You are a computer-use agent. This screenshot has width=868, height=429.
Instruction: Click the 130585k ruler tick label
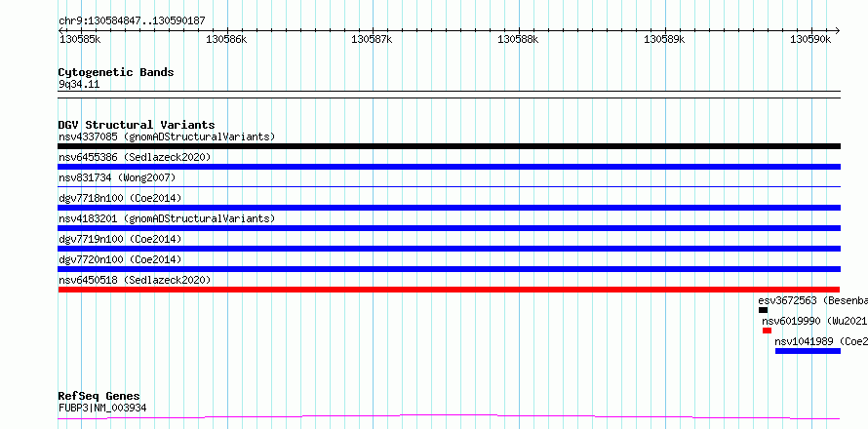80,39
